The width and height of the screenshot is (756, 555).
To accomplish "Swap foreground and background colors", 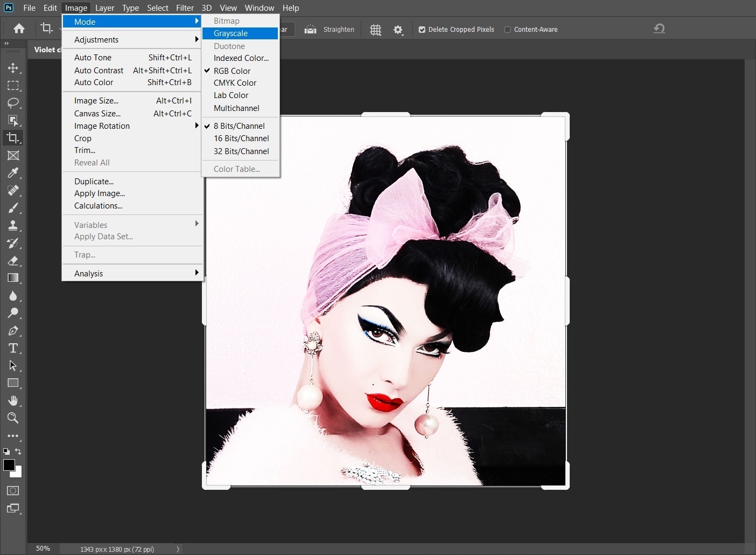I will pyautogui.click(x=18, y=452).
